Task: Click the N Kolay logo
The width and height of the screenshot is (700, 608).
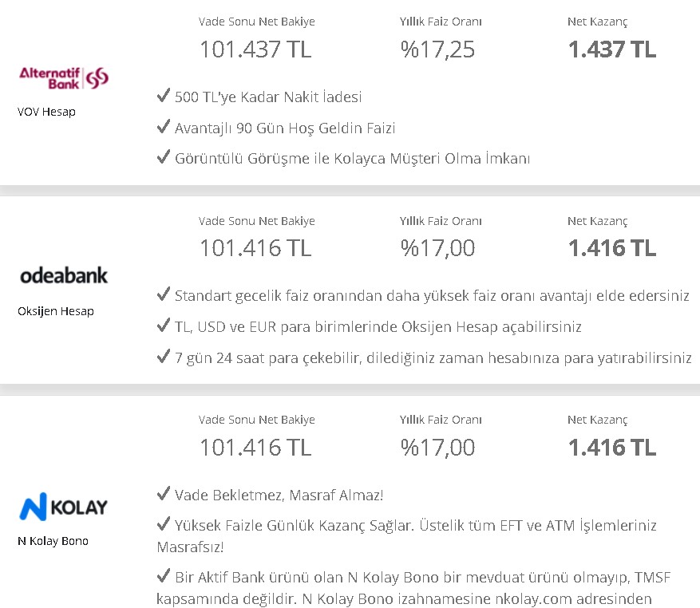Action: pos(63,507)
